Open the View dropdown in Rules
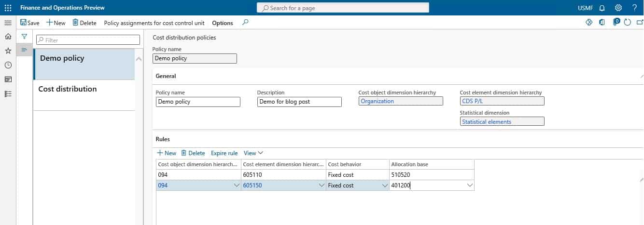 [x=253, y=153]
